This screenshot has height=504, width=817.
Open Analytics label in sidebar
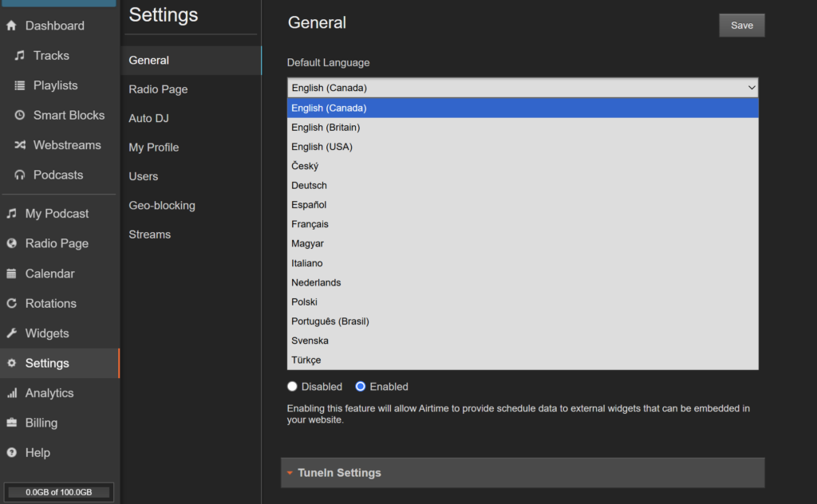pos(49,393)
